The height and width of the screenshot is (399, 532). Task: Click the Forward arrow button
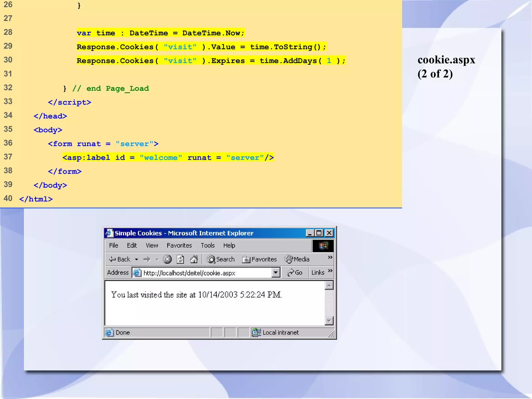tap(147, 259)
